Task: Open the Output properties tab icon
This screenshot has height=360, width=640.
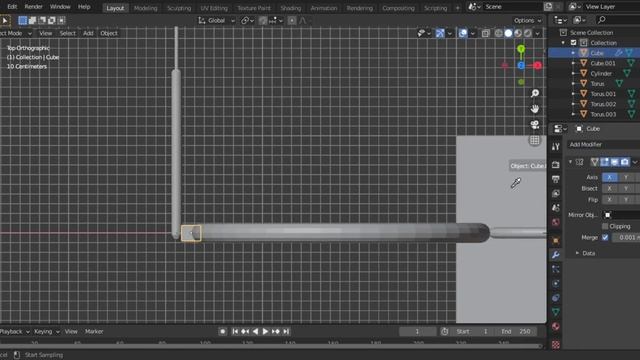Action: [x=556, y=179]
